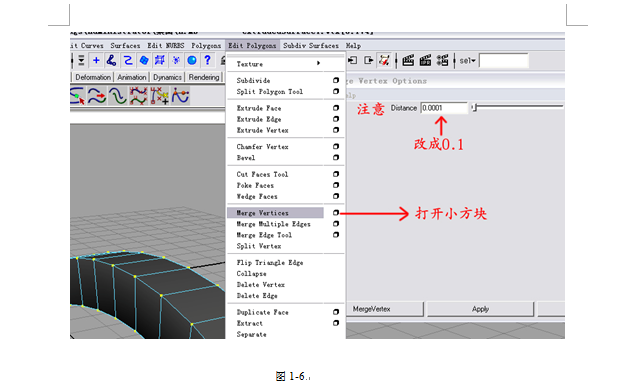
Task: Open the Merge Vertices option box
Action: [x=336, y=213]
